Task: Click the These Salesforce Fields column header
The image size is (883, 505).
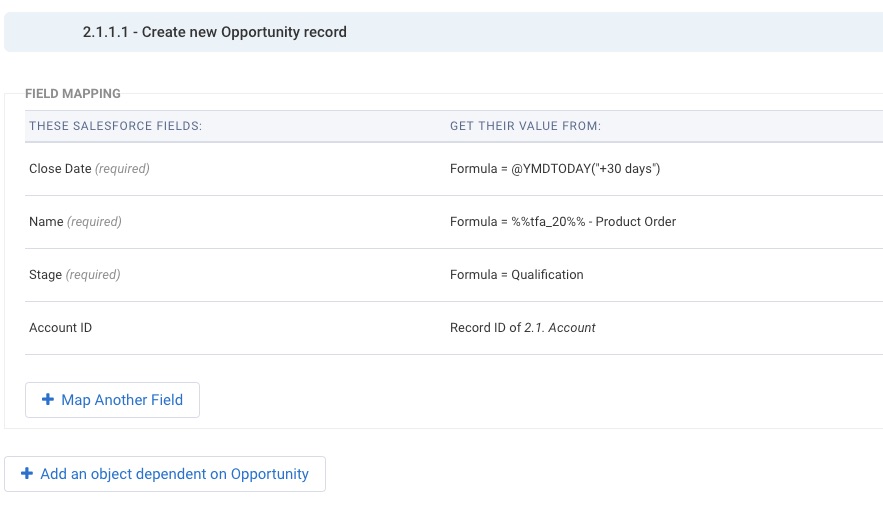Action: [x=115, y=126]
